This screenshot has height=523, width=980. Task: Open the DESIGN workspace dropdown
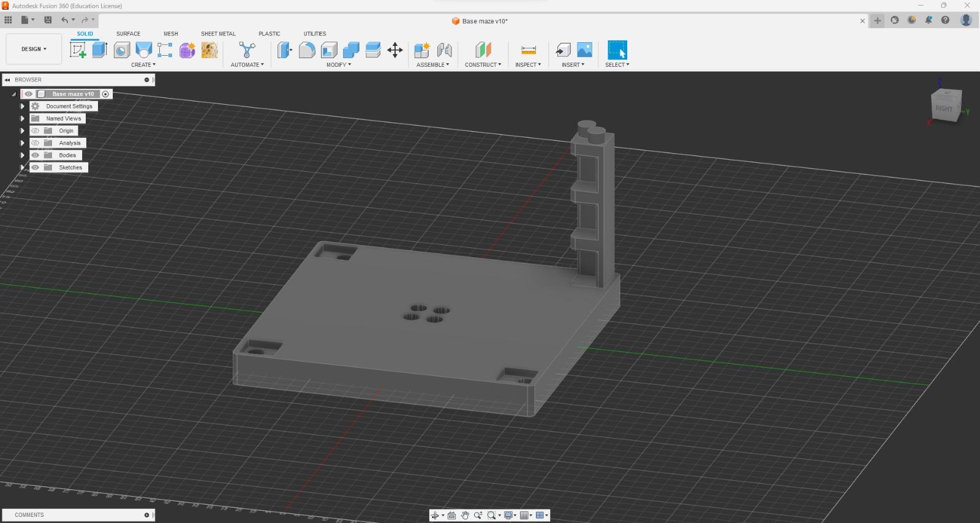click(x=34, y=49)
